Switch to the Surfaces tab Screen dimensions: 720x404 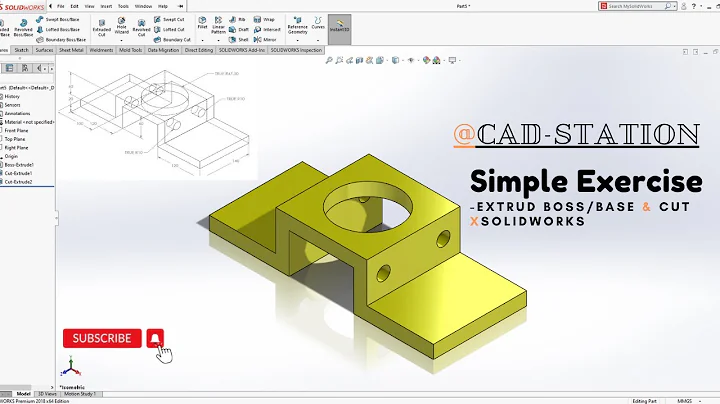45,50
